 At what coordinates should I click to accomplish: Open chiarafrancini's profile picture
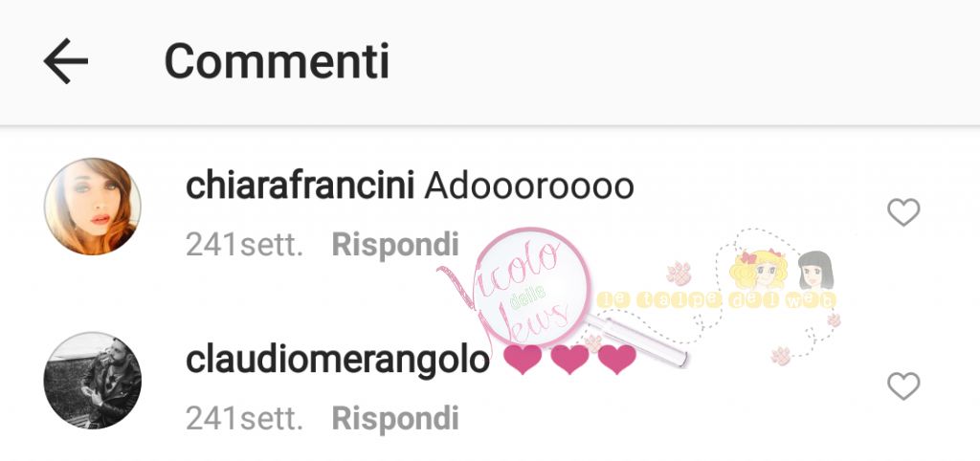[x=93, y=207]
